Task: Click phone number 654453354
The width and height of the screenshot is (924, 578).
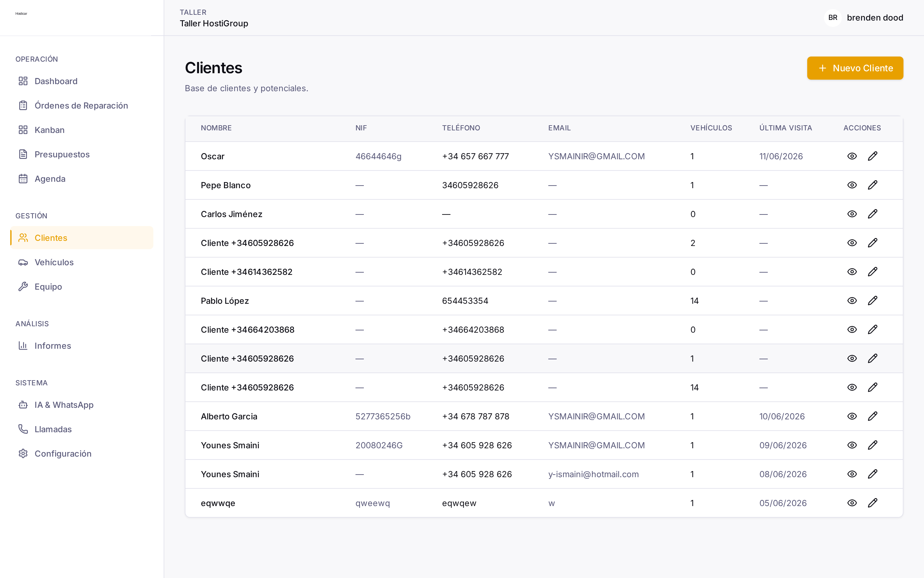Action: click(465, 301)
